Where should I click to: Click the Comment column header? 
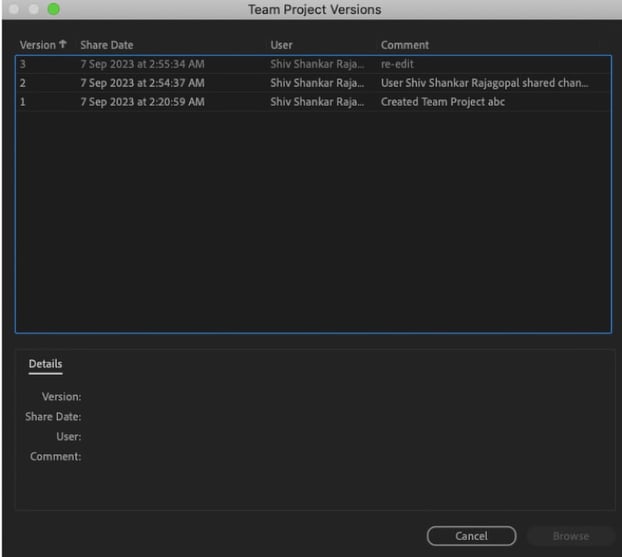405,45
